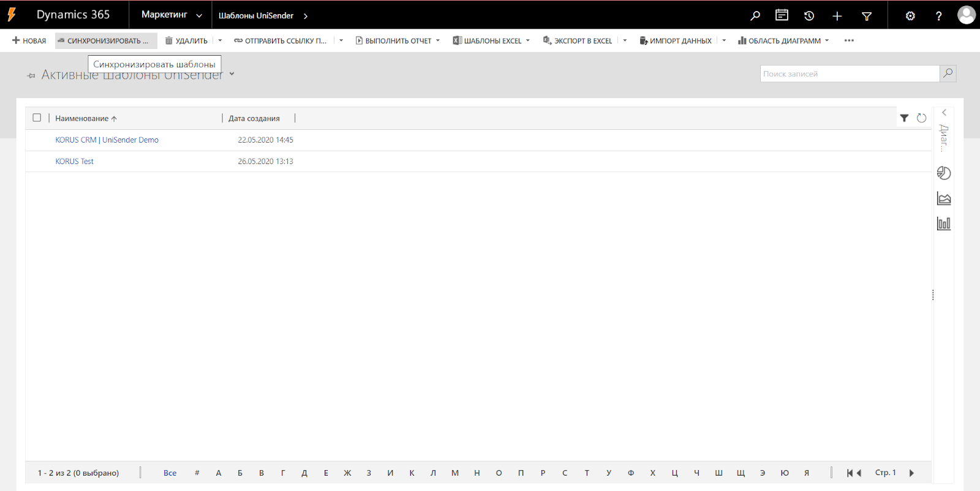
Task: Filter records by letter Ж
Action: point(347,473)
